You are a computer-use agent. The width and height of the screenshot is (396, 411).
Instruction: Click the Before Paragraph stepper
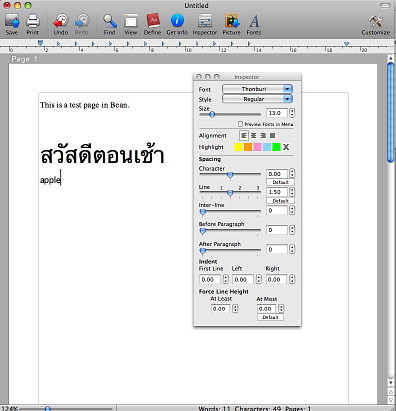(292, 230)
